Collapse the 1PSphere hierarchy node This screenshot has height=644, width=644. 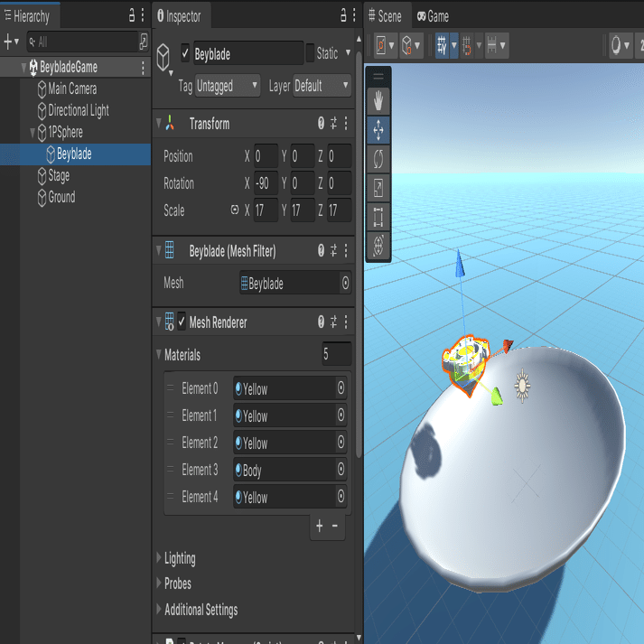33,132
